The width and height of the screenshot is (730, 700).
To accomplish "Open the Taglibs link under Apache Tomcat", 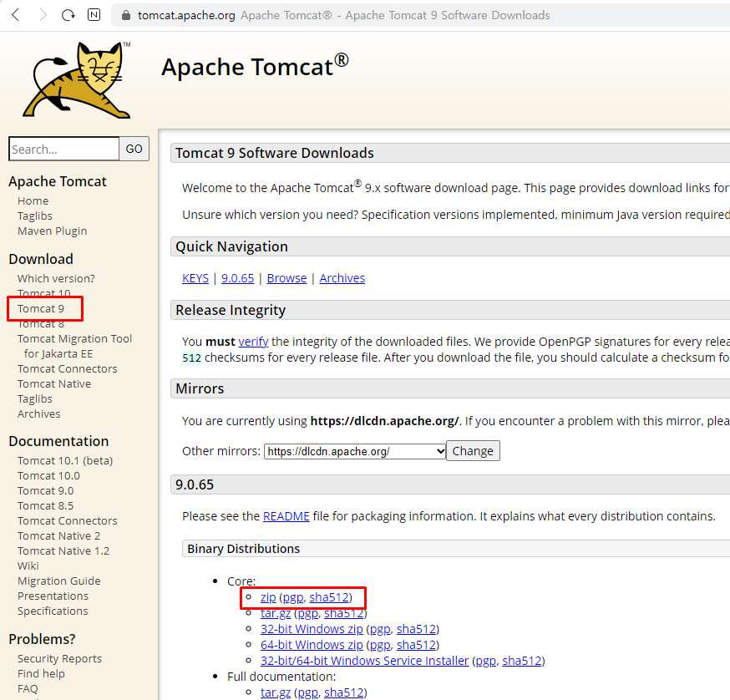I will pyautogui.click(x=35, y=216).
